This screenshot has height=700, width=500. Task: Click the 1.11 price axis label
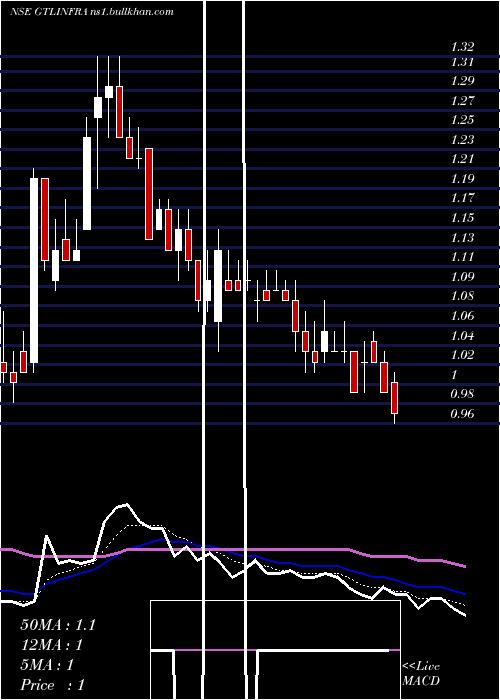pyautogui.click(x=462, y=257)
